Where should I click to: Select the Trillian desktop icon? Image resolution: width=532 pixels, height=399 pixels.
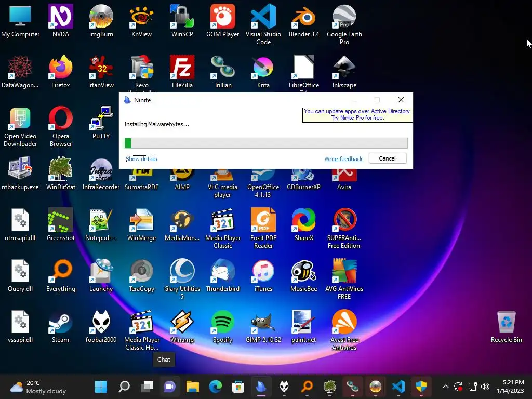222,72
